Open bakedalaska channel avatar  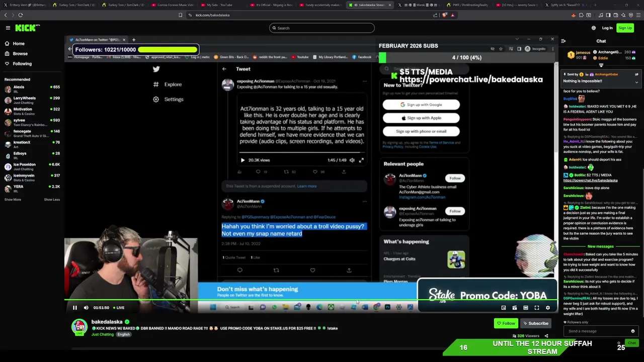coord(79,327)
